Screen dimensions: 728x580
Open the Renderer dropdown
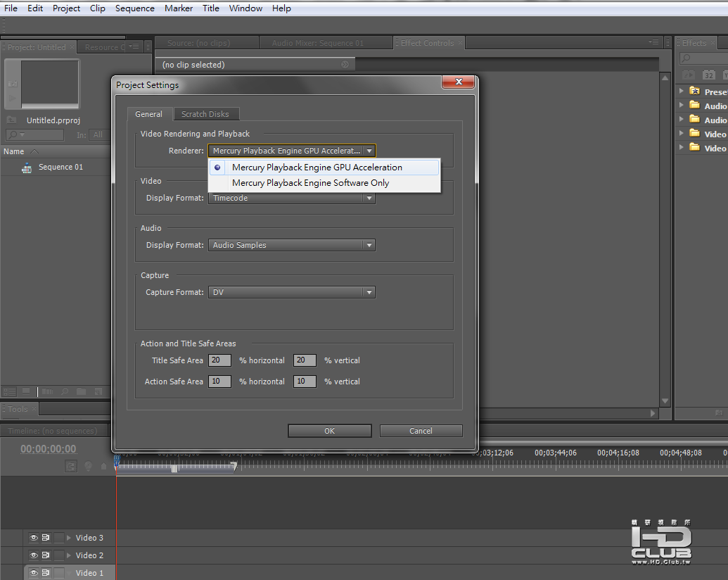[x=292, y=151]
